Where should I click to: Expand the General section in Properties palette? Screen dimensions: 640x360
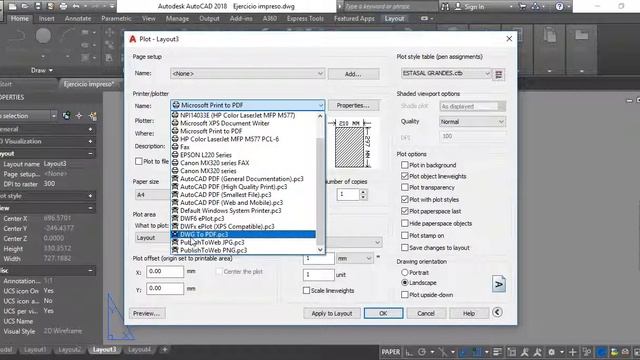pos(90,129)
